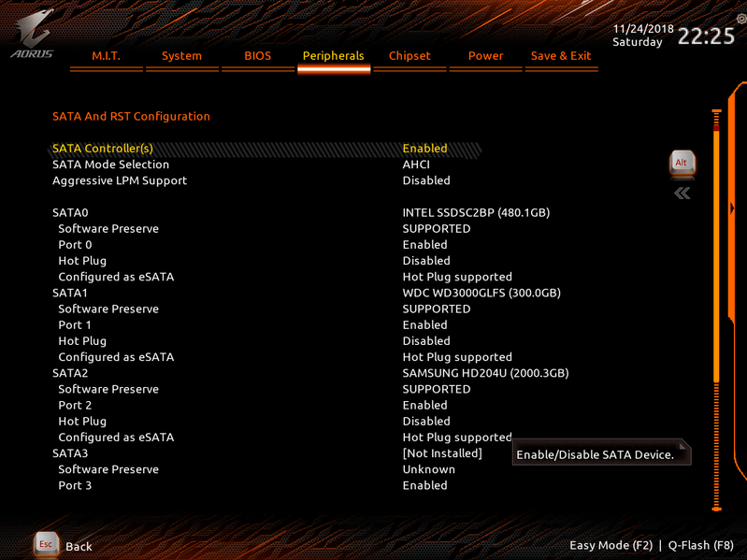Image resolution: width=747 pixels, height=560 pixels.
Task: Toggle Port 1 Enabled setting
Action: coord(425,325)
